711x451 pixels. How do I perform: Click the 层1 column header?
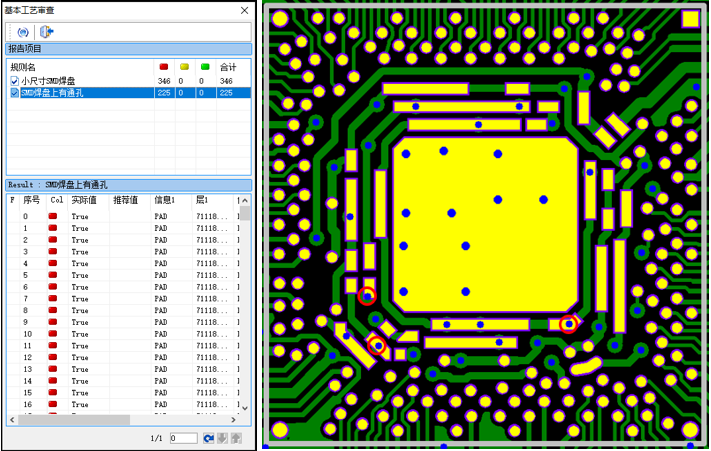pyautogui.click(x=202, y=200)
